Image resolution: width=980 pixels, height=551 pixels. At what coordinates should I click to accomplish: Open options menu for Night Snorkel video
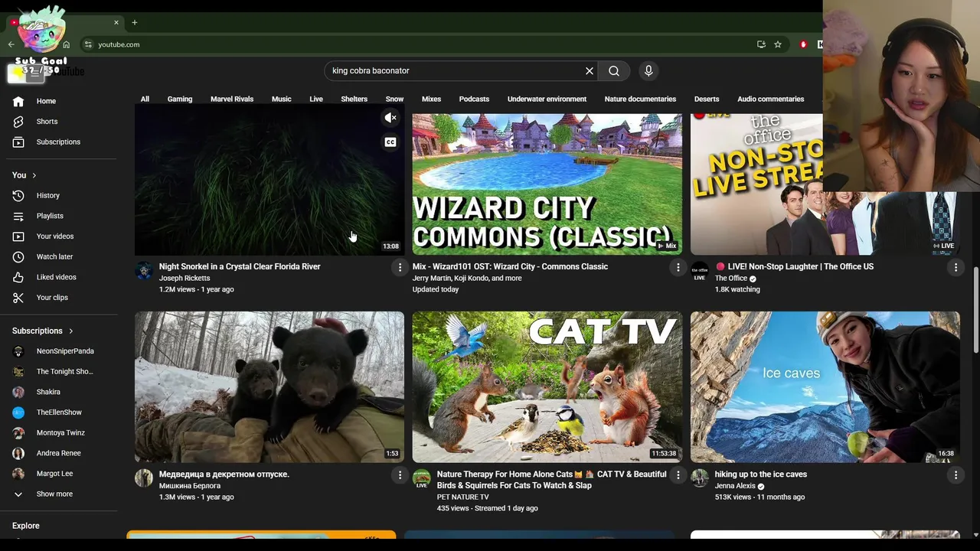click(400, 267)
